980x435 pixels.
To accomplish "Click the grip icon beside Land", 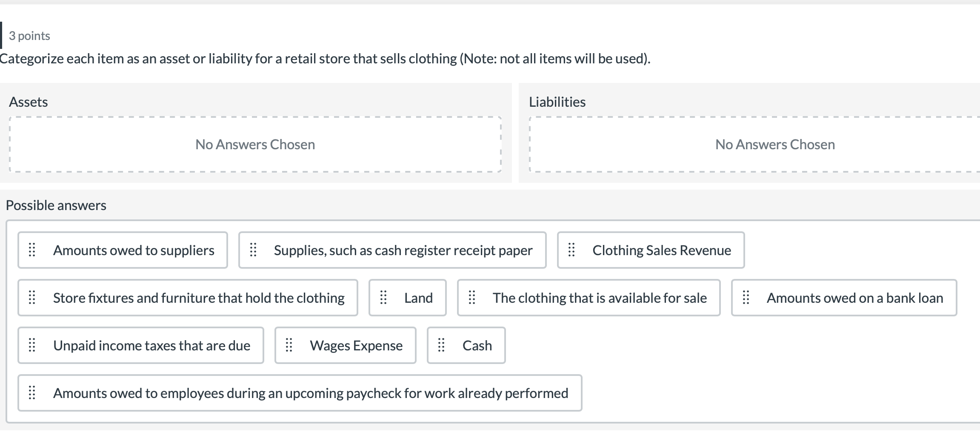I will (x=383, y=298).
